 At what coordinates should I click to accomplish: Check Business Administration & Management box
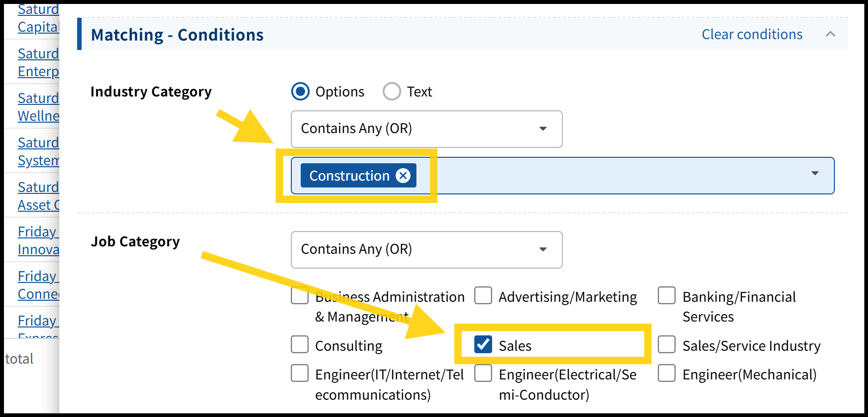300,296
